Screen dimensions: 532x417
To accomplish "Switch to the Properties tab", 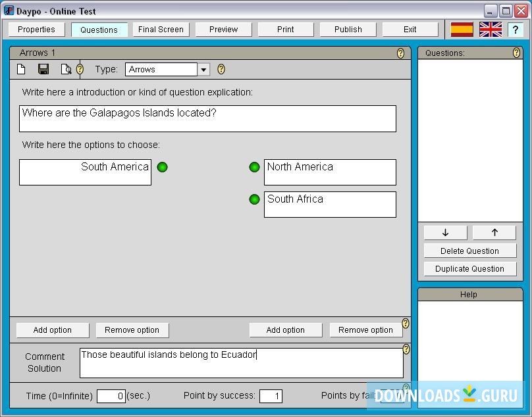I will 36,29.
